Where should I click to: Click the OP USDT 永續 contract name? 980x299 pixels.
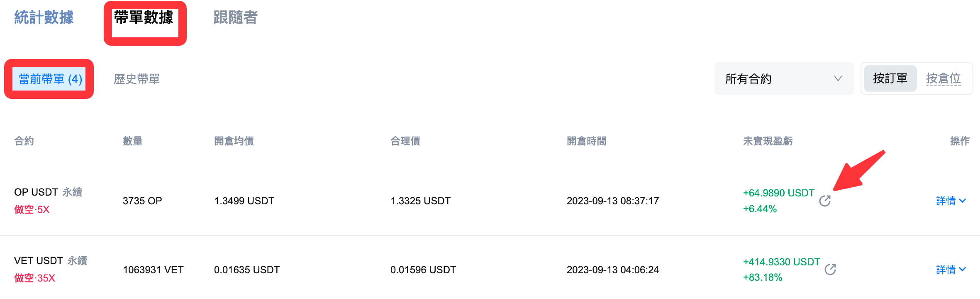pos(48,192)
